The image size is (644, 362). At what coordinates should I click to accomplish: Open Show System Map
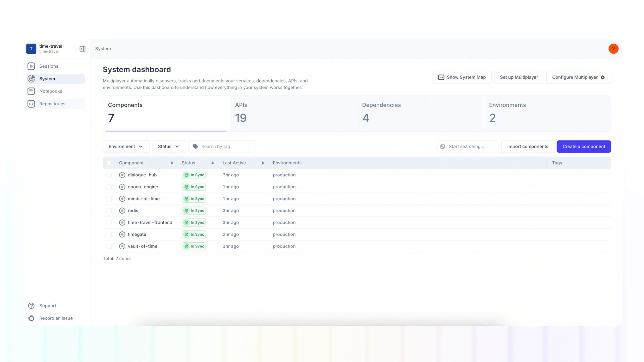pyautogui.click(x=462, y=77)
